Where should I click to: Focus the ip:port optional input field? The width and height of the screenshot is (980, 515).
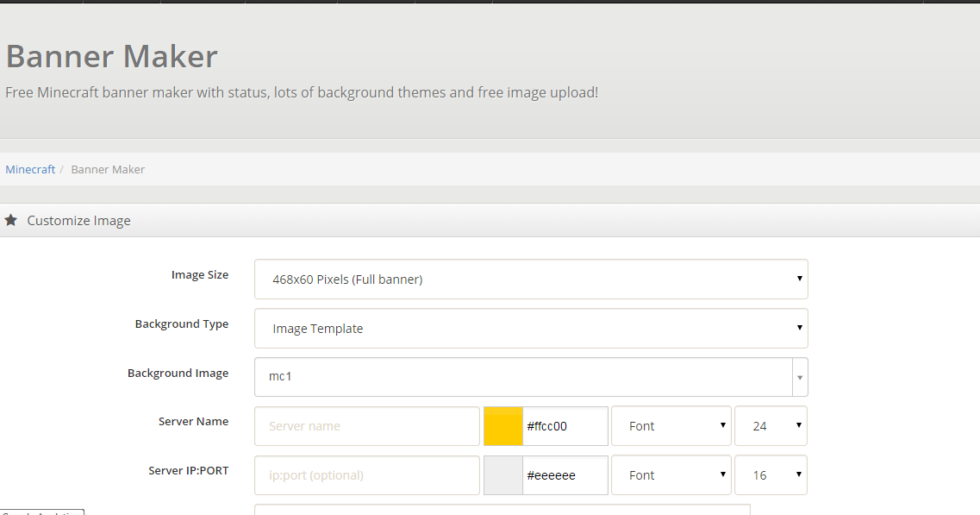tap(367, 475)
